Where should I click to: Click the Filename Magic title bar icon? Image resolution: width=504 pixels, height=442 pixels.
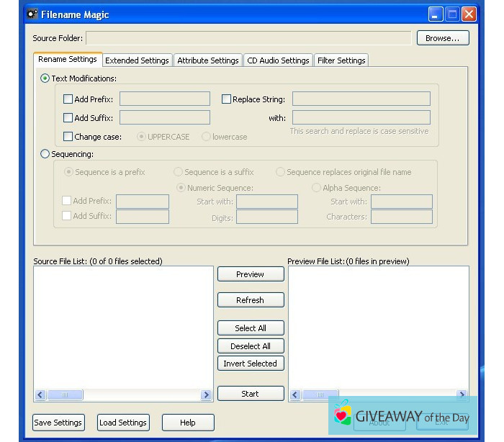click(x=32, y=14)
